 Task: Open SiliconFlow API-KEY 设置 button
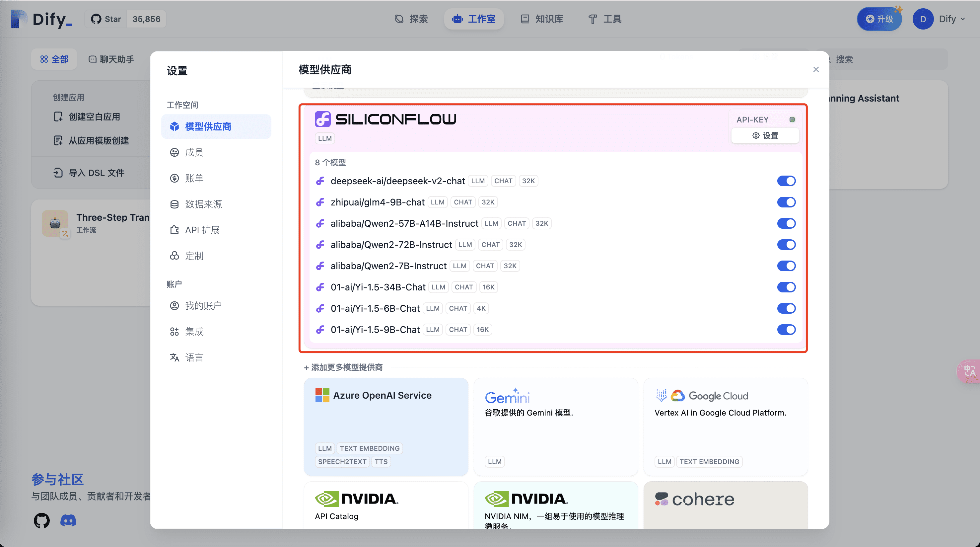pyautogui.click(x=765, y=135)
